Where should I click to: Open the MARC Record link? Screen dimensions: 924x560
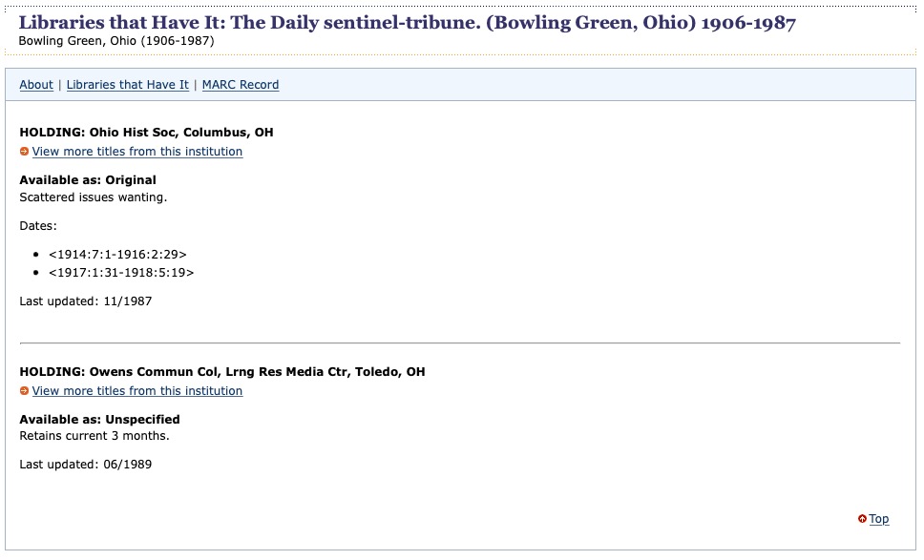[x=241, y=85]
